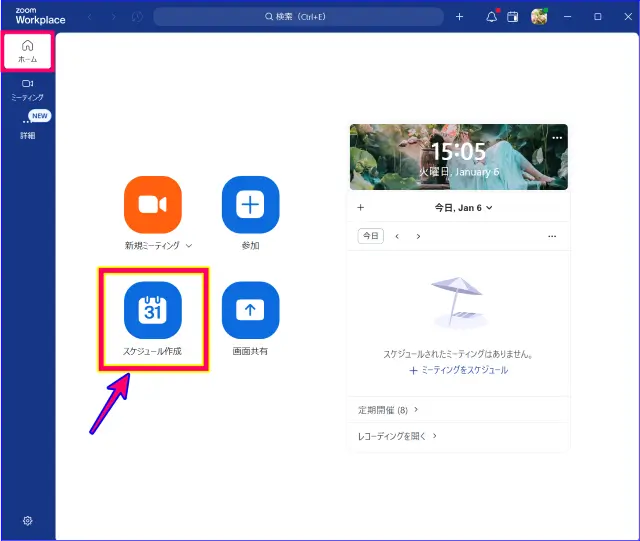
Task: Click the calendar icon in the title bar
Action: coord(513,17)
